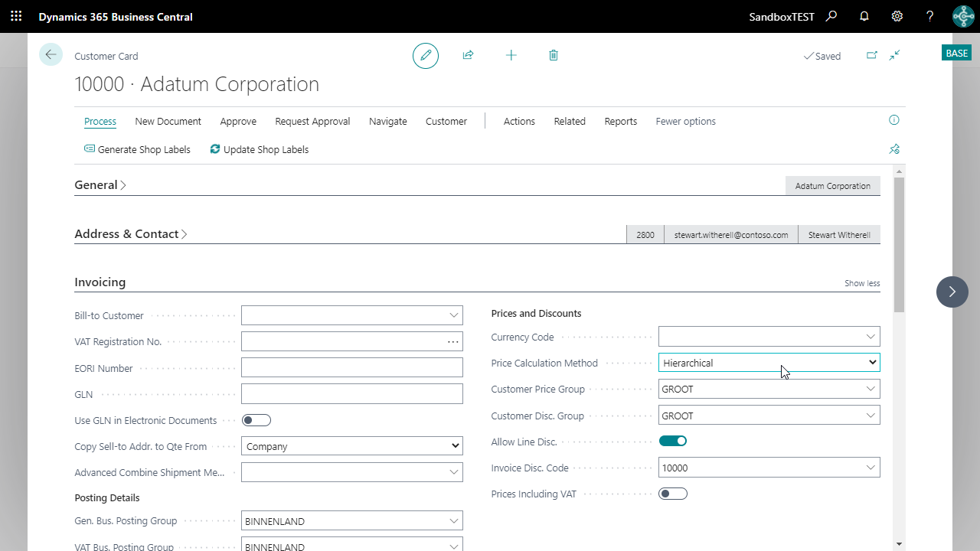980x551 pixels.
Task: Click the EORI Number field
Action: [352, 368]
